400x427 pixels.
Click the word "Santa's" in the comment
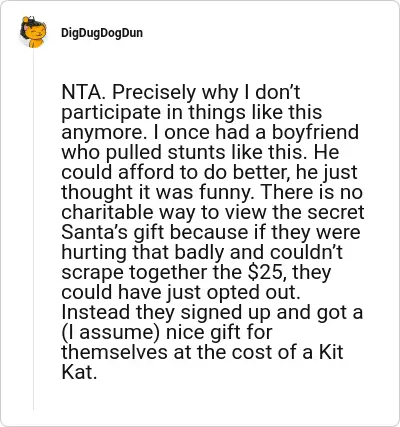(x=95, y=232)
